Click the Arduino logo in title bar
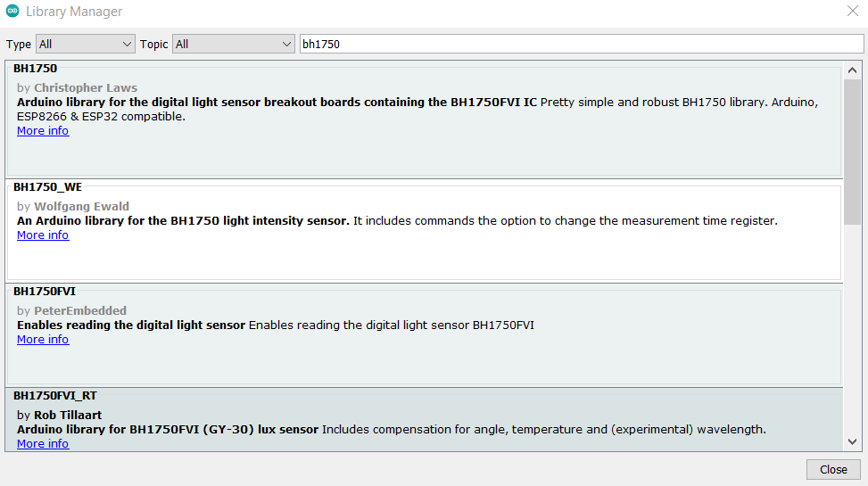Image resolution: width=868 pixels, height=486 pixels. pyautogui.click(x=12, y=11)
